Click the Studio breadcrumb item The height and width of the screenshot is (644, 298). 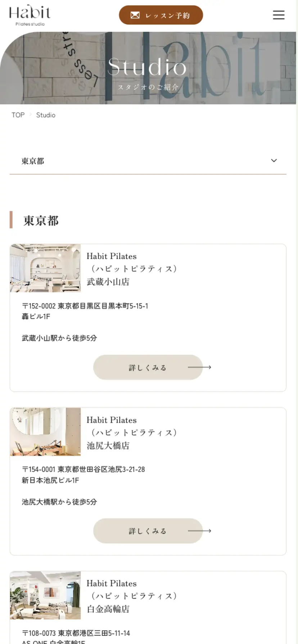tap(46, 115)
